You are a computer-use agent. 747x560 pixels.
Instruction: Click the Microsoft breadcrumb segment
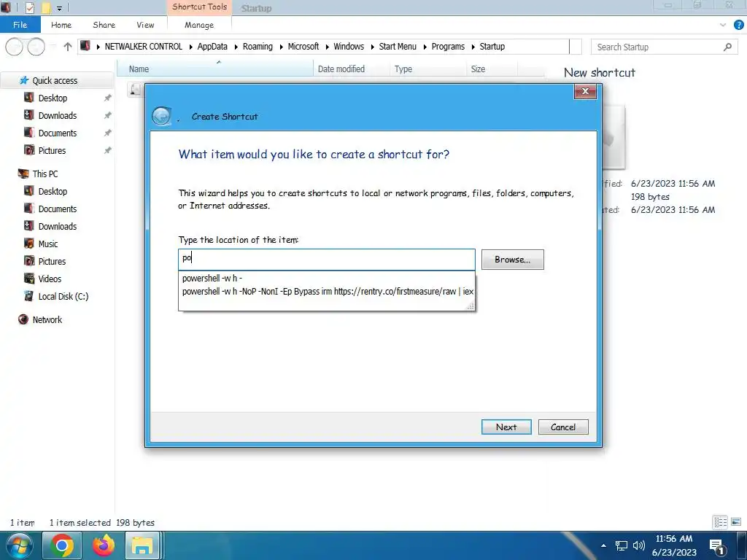click(x=303, y=47)
